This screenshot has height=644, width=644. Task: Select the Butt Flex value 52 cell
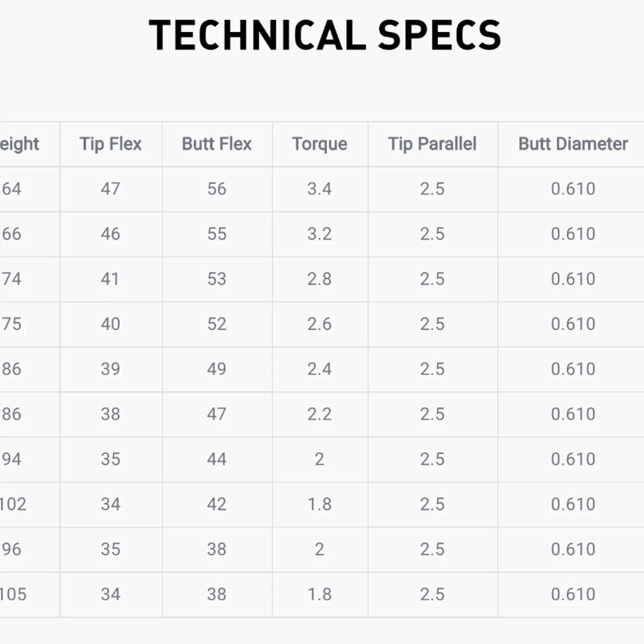[217, 324]
